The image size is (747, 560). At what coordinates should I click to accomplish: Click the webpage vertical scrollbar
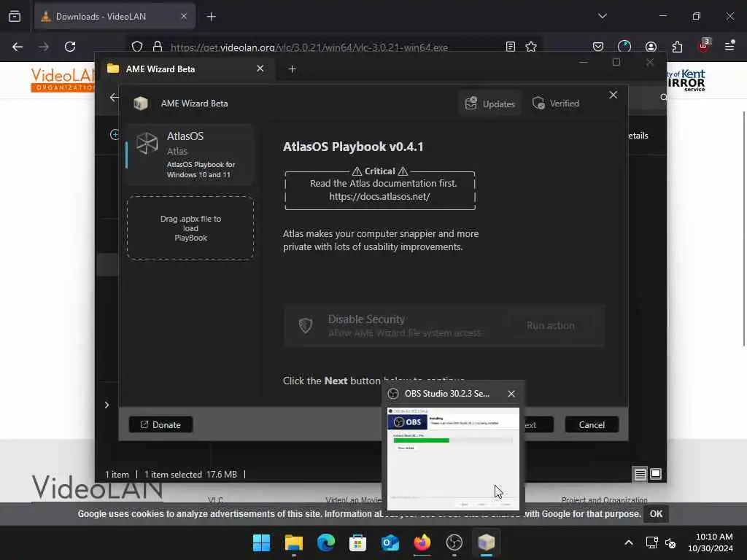743,228
